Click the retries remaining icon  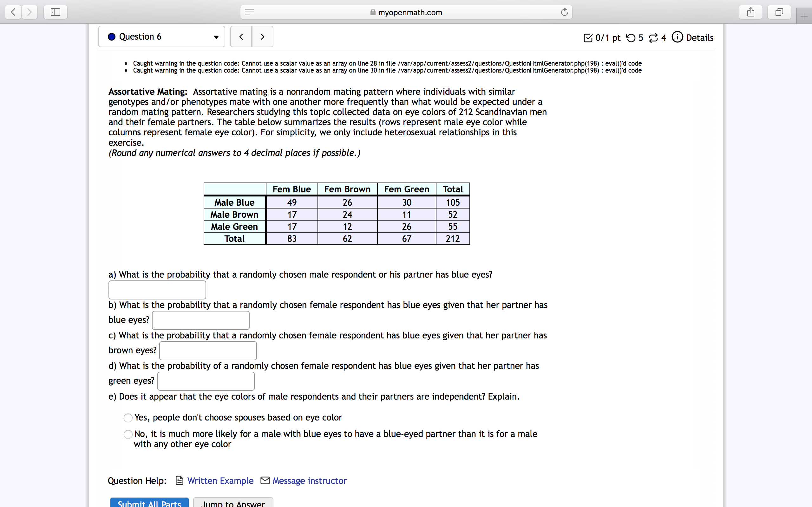point(631,38)
